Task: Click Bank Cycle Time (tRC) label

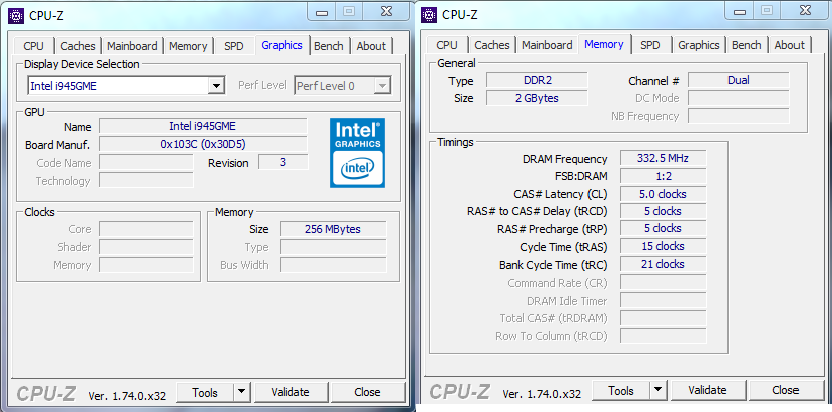Action: point(553,265)
